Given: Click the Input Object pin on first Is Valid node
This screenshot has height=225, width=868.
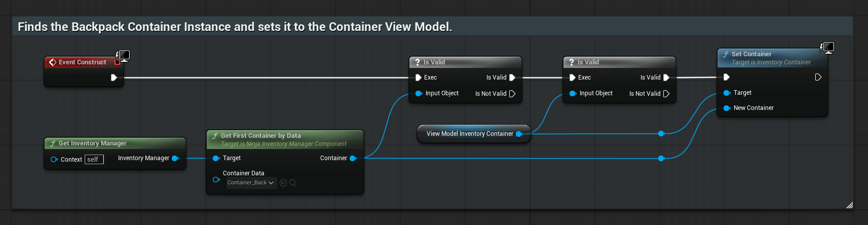Looking at the screenshot, I should click(x=419, y=93).
